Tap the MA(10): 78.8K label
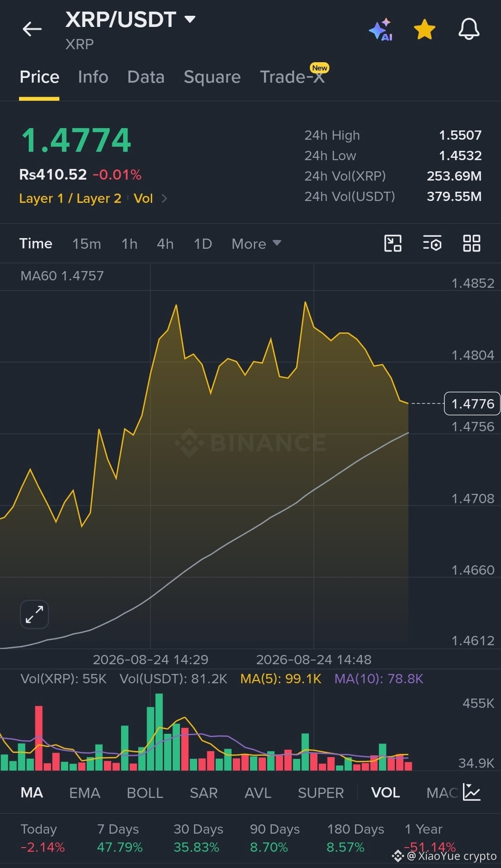Viewport: 501px width, 868px height. (379, 679)
